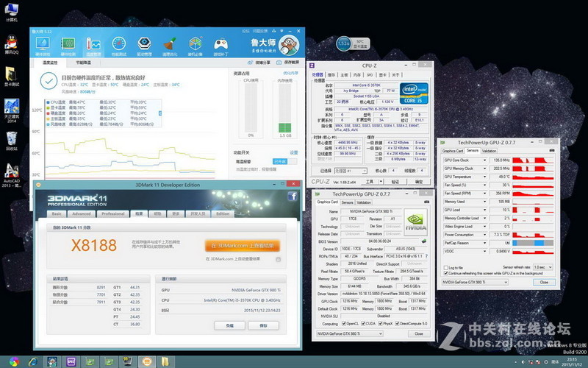Click orange view results on 3DMark.com button
This screenshot has width=588, height=368.
[x=243, y=246]
